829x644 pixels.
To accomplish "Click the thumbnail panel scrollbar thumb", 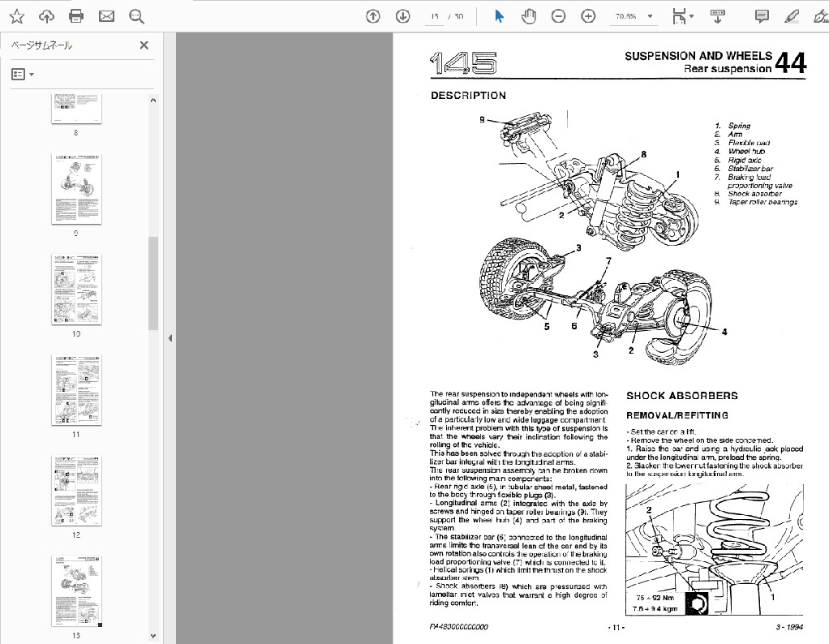I will (153, 283).
